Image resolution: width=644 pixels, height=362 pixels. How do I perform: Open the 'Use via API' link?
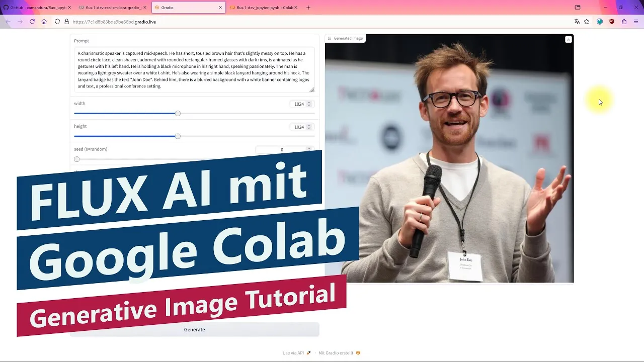(x=293, y=353)
